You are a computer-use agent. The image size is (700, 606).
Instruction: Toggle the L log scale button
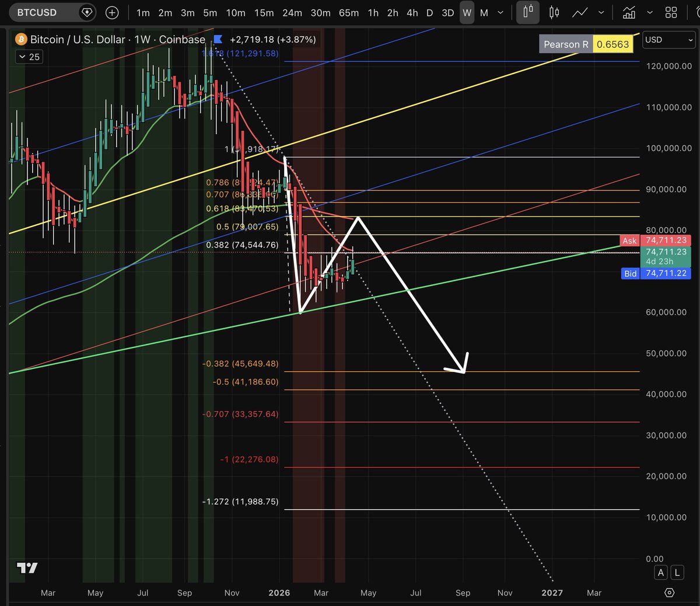677,573
